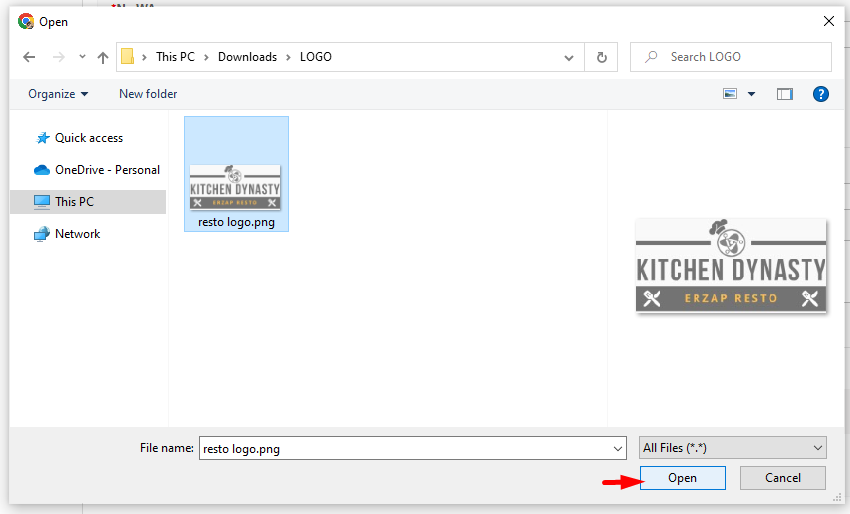This screenshot has height=514, width=850.
Task: Create a New folder
Action: coord(148,94)
